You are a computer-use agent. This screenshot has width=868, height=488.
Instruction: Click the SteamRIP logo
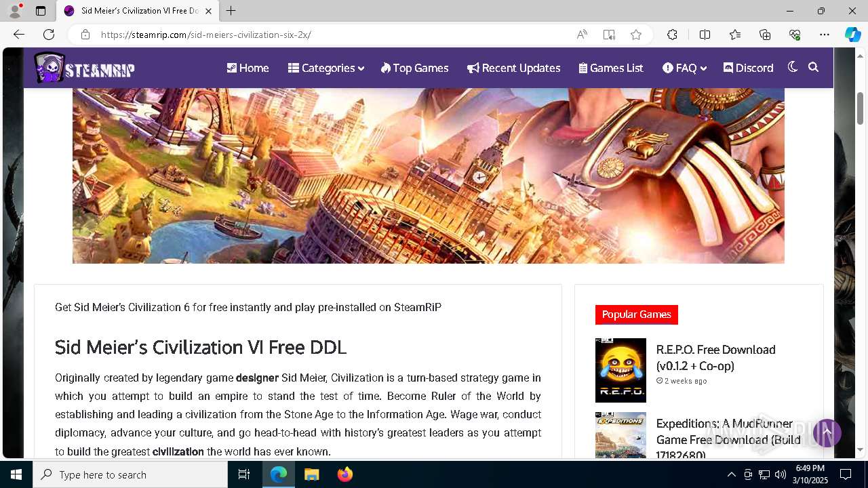point(84,68)
